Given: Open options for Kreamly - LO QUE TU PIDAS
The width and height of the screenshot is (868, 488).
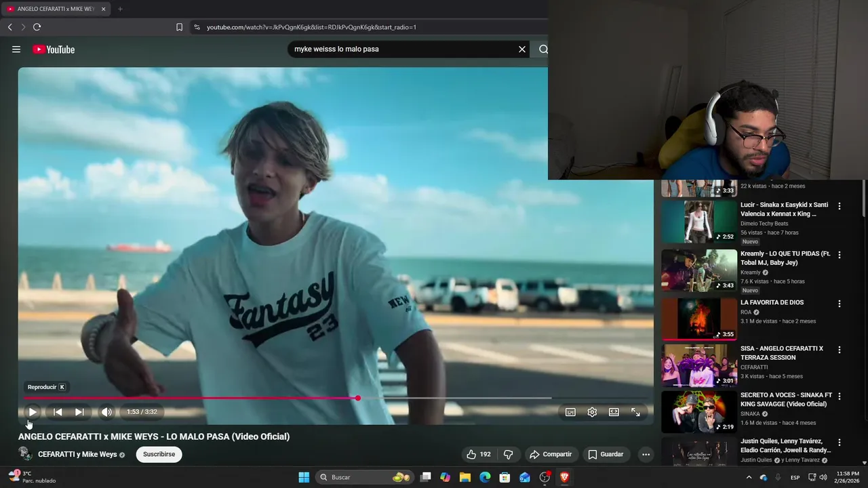Looking at the screenshot, I should (839, 255).
